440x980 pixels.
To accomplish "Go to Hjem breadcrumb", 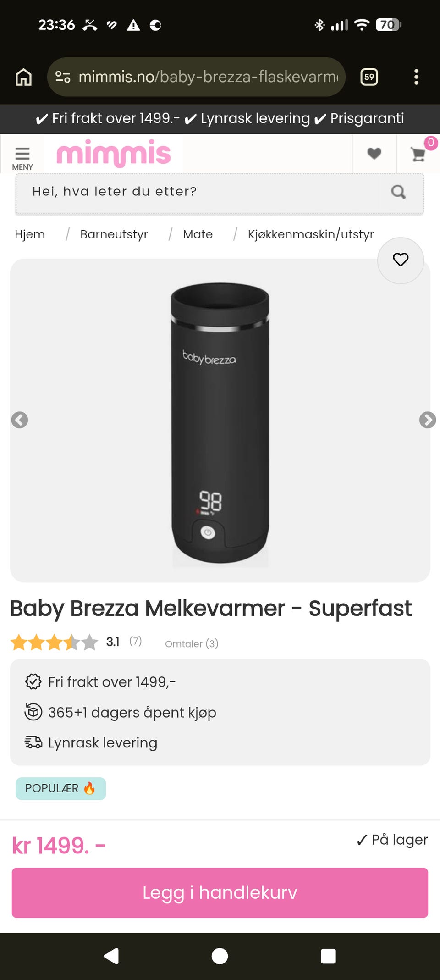I will (30, 234).
